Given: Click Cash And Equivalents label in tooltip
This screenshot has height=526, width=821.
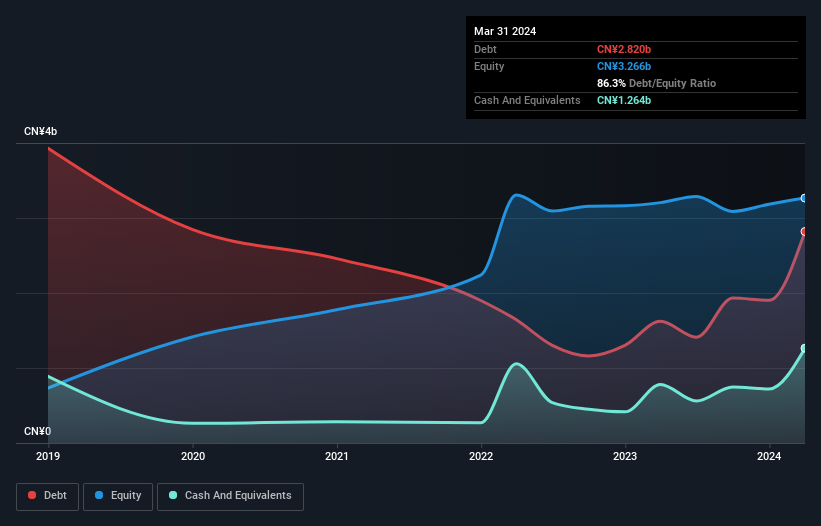Looking at the screenshot, I should [527, 100].
